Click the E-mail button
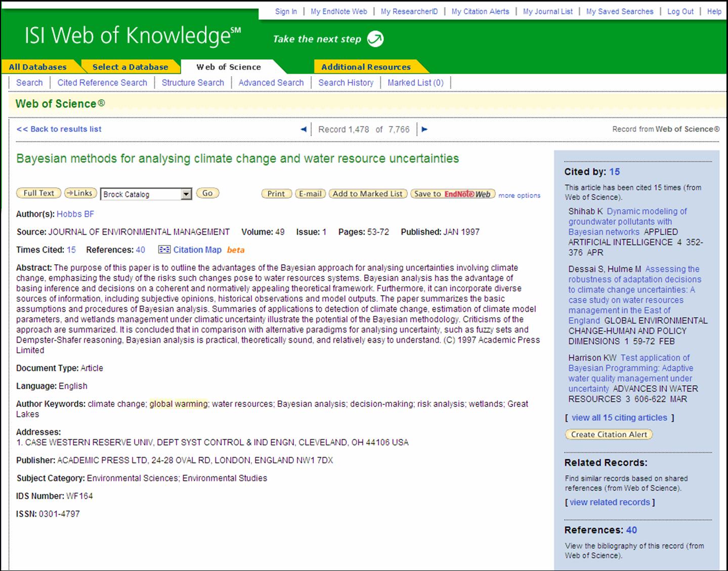 [x=310, y=193]
